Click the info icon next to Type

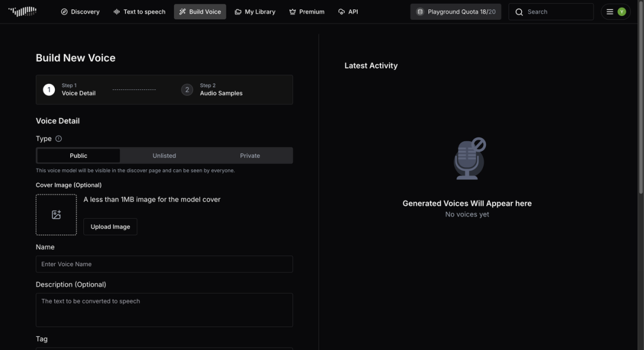58,139
